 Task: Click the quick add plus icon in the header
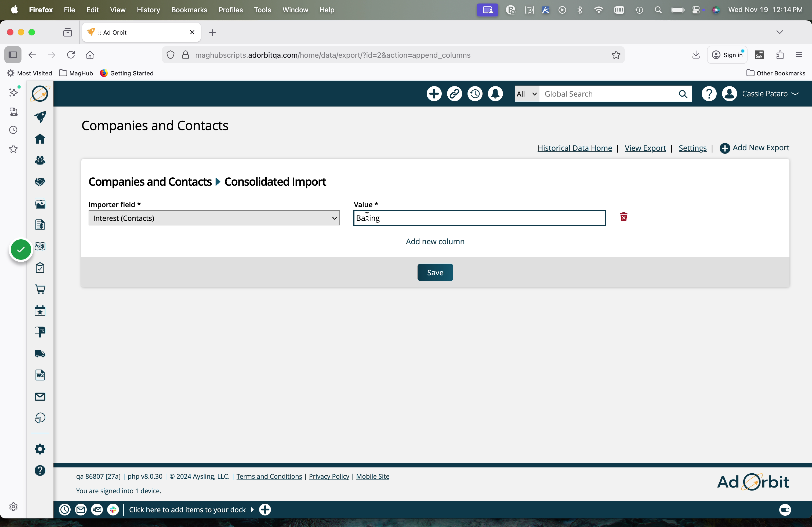click(x=434, y=94)
